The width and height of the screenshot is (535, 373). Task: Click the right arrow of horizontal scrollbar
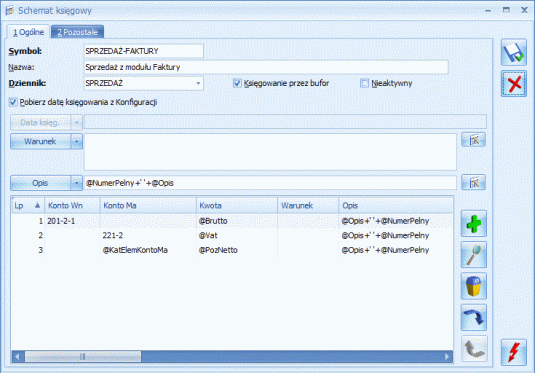click(447, 357)
